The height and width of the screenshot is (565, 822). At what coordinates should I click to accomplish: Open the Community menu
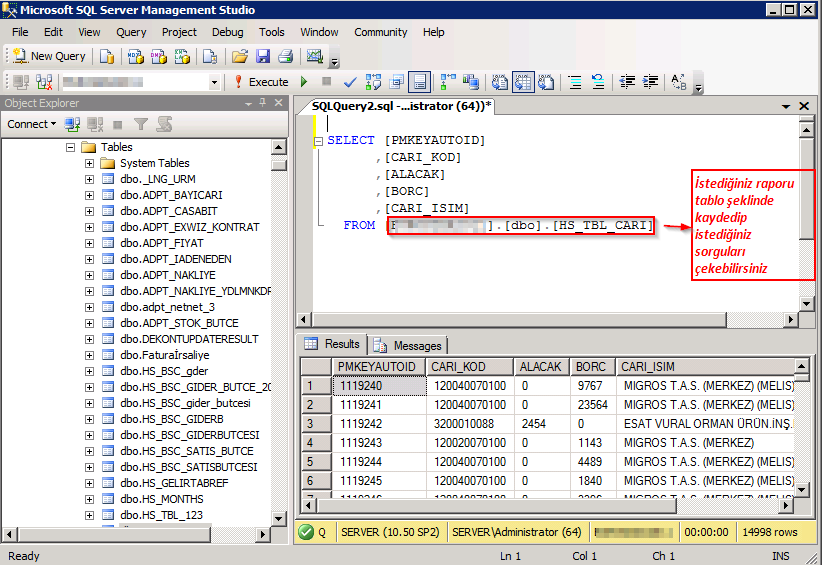tap(381, 32)
